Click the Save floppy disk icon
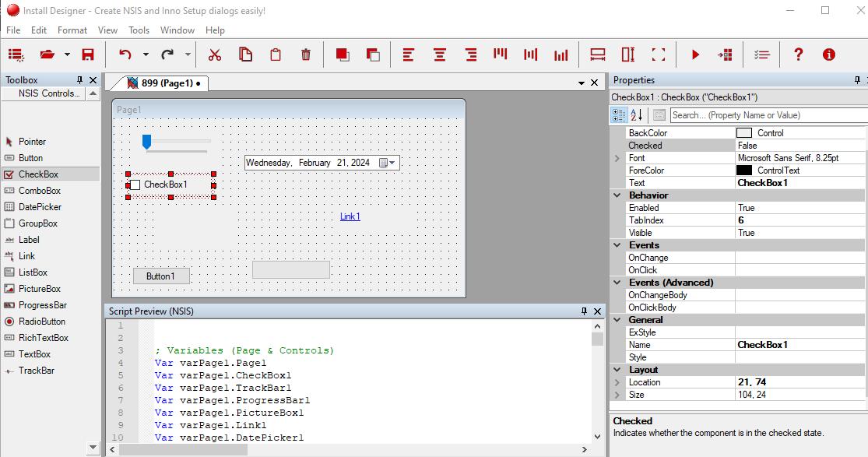Image resolution: width=868 pixels, height=457 pixels. coord(88,54)
